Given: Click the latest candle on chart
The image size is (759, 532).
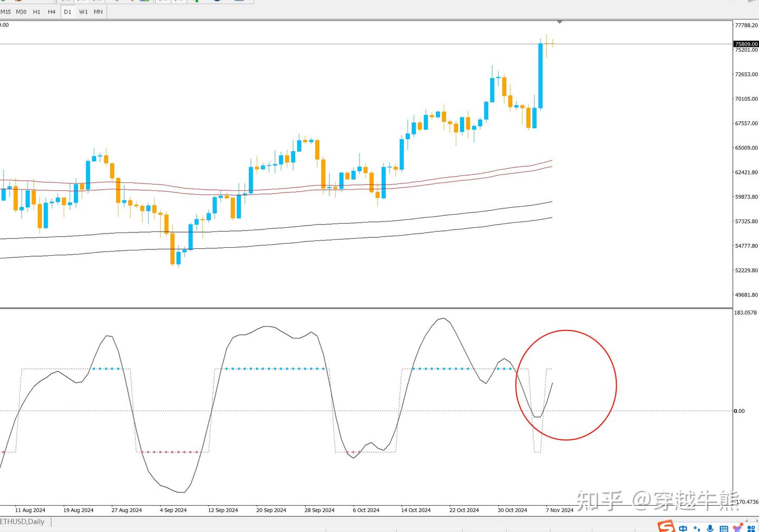Looking at the screenshot, I should point(552,43).
